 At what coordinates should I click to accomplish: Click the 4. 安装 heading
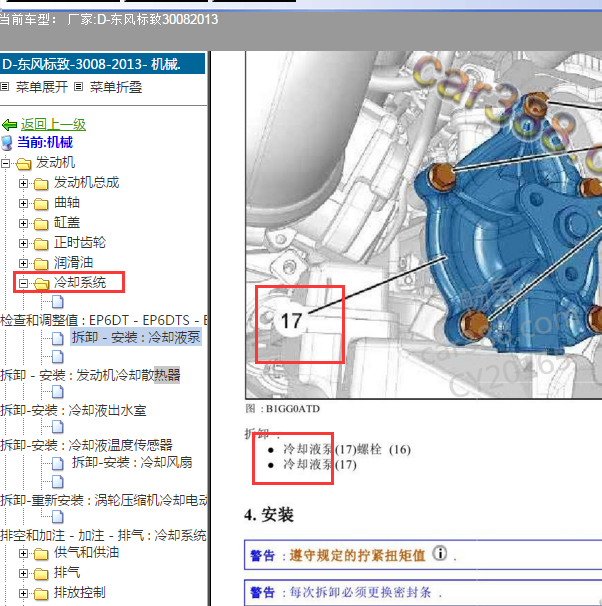click(269, 515)
